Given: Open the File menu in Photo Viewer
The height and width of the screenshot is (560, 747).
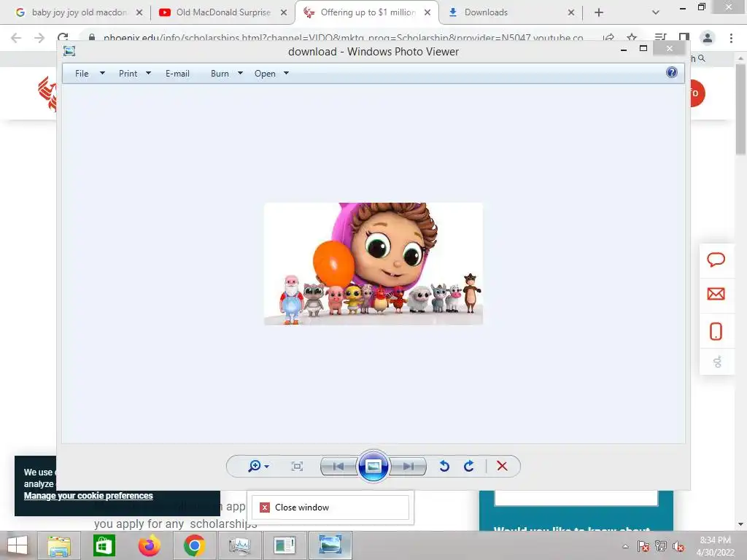Looking at the screenshot, I should (82, 74).
